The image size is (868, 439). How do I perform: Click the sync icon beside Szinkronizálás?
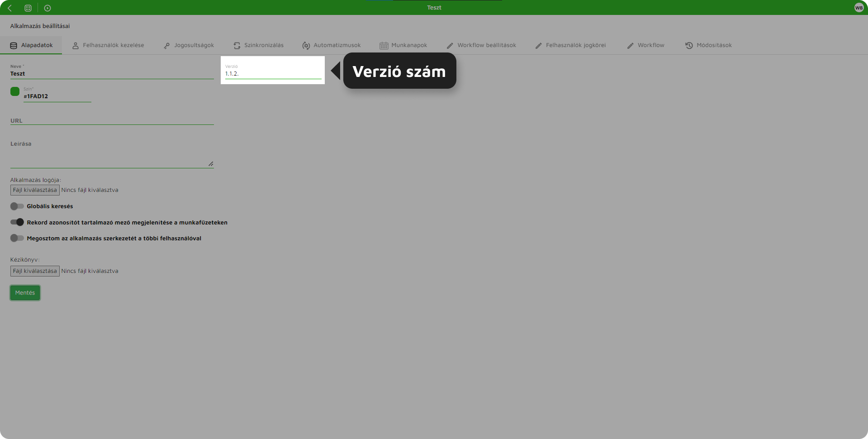(237, 46)
